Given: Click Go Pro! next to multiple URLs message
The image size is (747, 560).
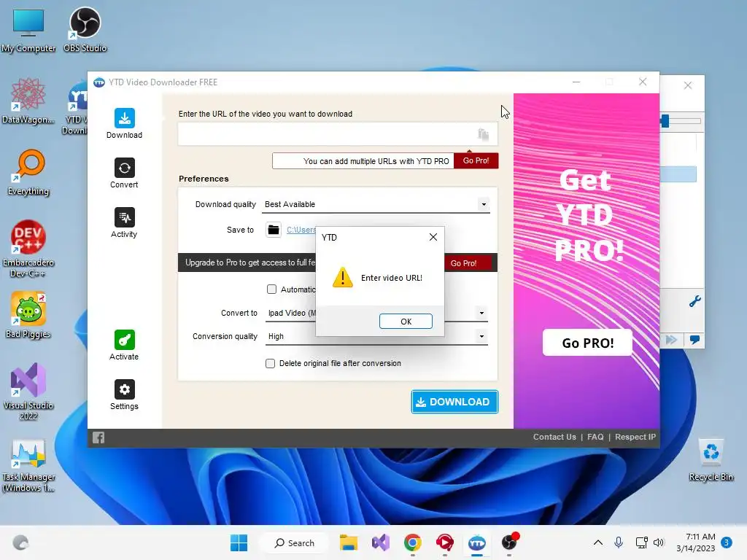Looking at the screenshot, I should click(x=476, y=161).
